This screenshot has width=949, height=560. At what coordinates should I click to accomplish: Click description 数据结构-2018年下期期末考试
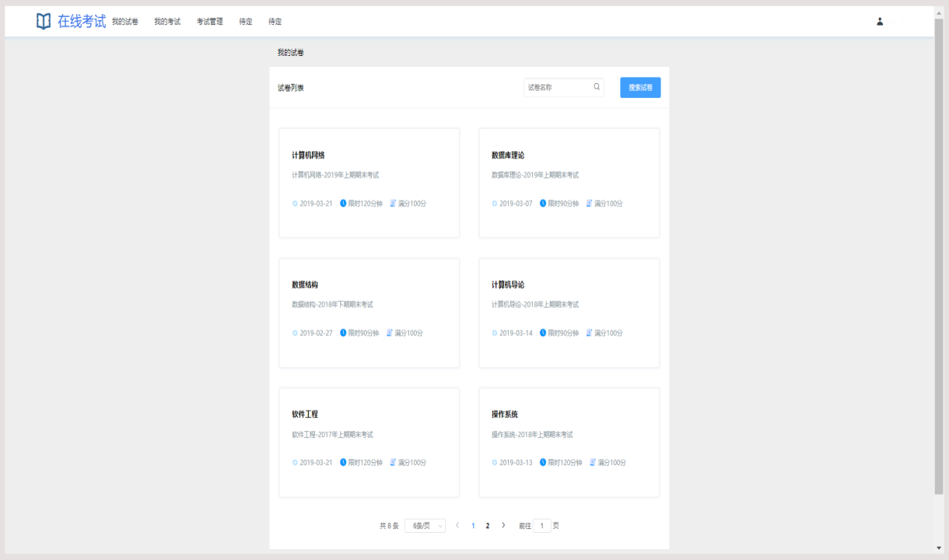332,305
